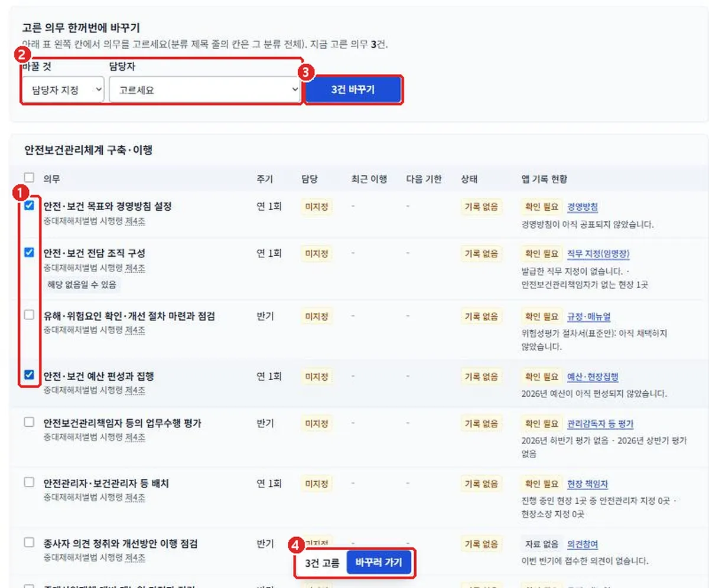Check the 안전보건관리책임자 등의 업무수행 평가 checkbox
This screenshot has height=588, width=709.
click(x=29, y=422)
